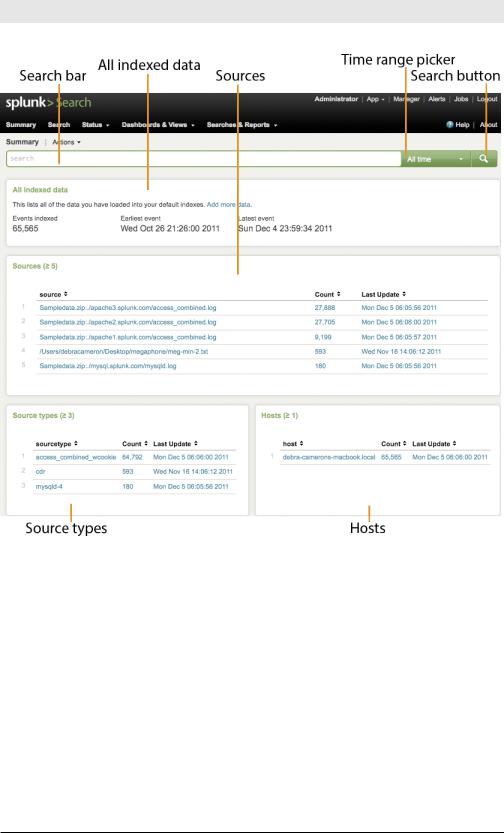The image size is (504, 833).
Task: Open the meg-min-2.txt source
Action: 124,351
